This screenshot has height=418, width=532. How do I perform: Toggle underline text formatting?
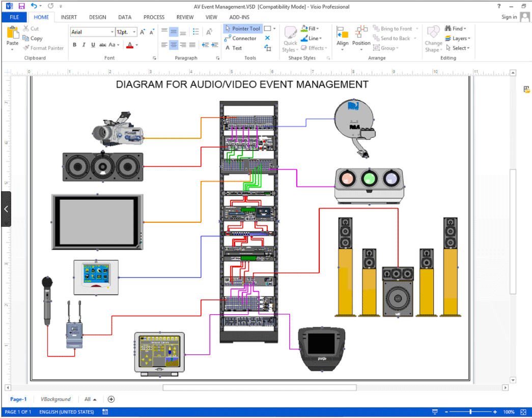(x=93, y=45)
